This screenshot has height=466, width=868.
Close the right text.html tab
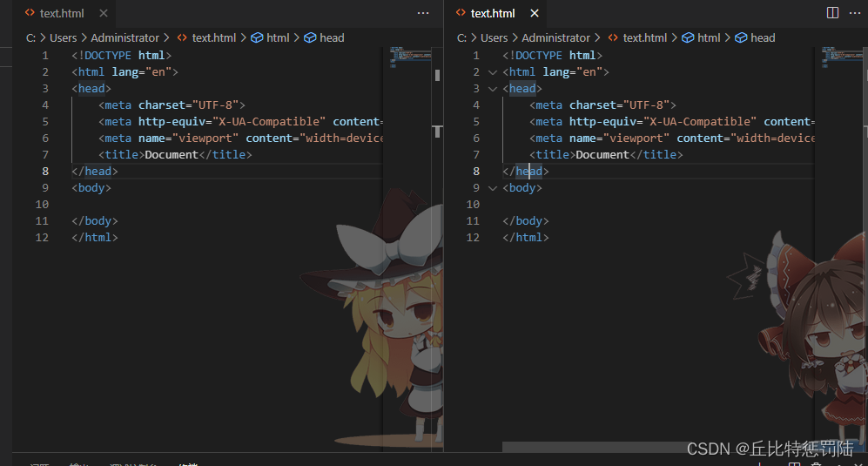tap(535, 13)
